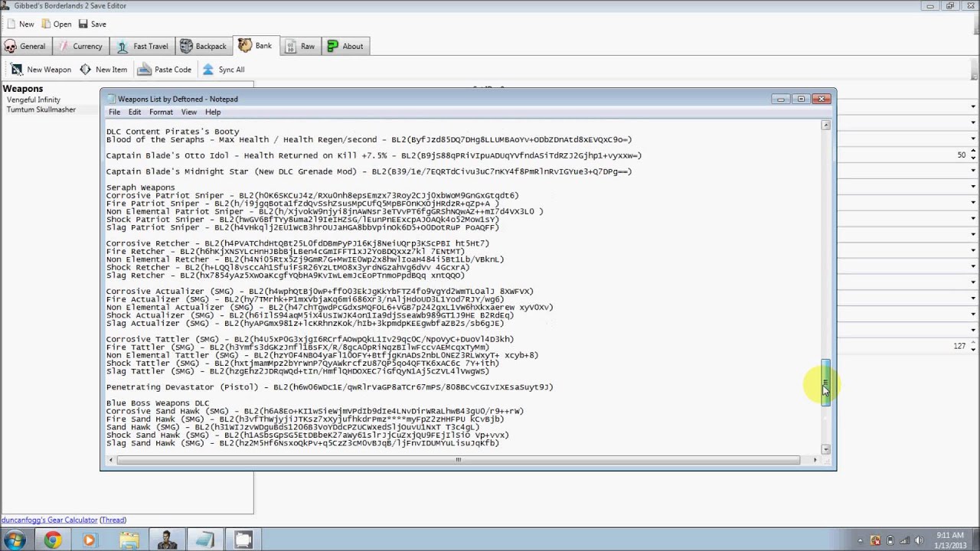980x551 pixels.
Task: Switch to the Fast Travel tab
Action: (142, 47)
